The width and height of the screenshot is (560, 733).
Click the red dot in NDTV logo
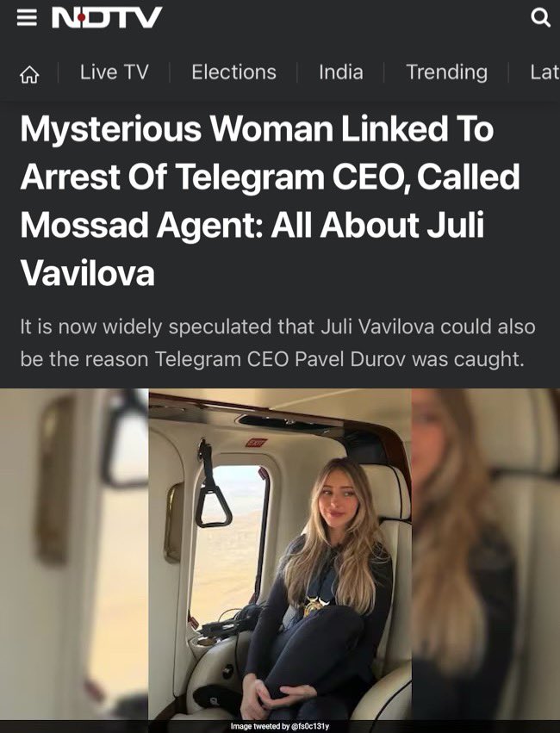coord(82,18)
